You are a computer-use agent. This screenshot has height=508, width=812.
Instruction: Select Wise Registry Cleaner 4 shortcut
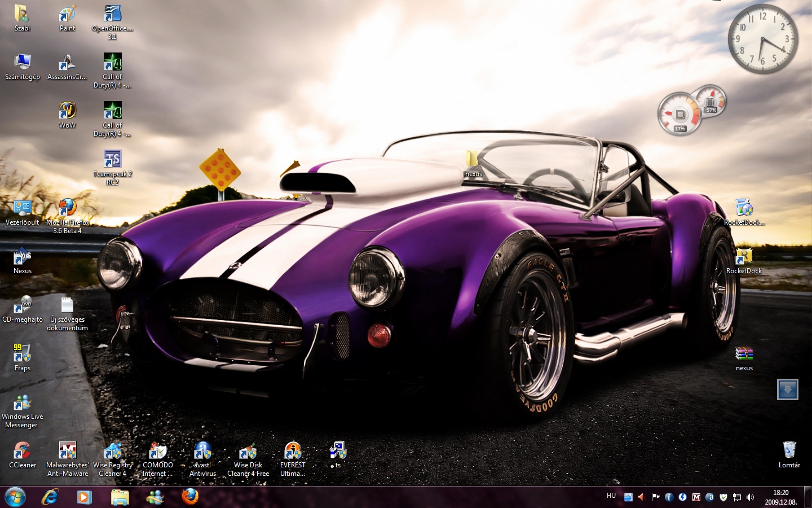(112, 459)
